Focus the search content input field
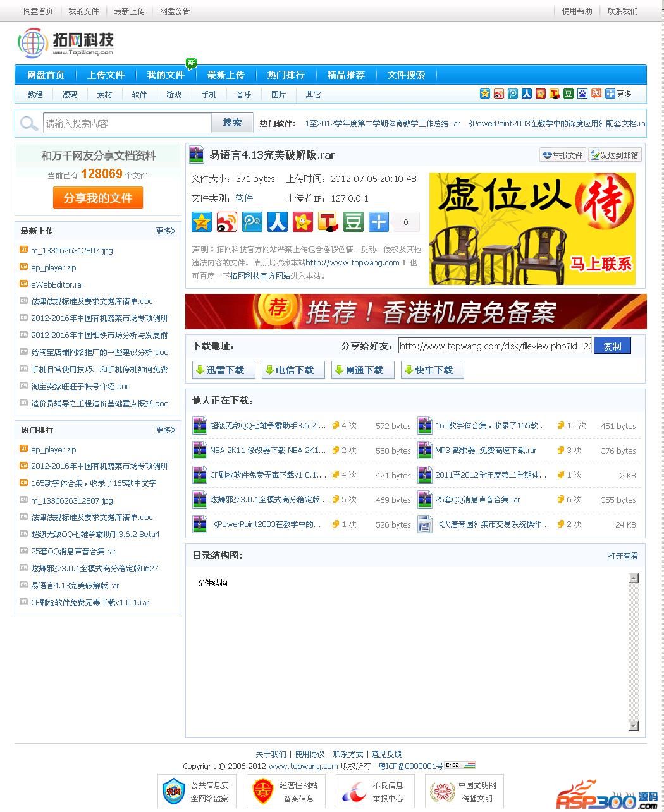 click(x=127, y=123)
